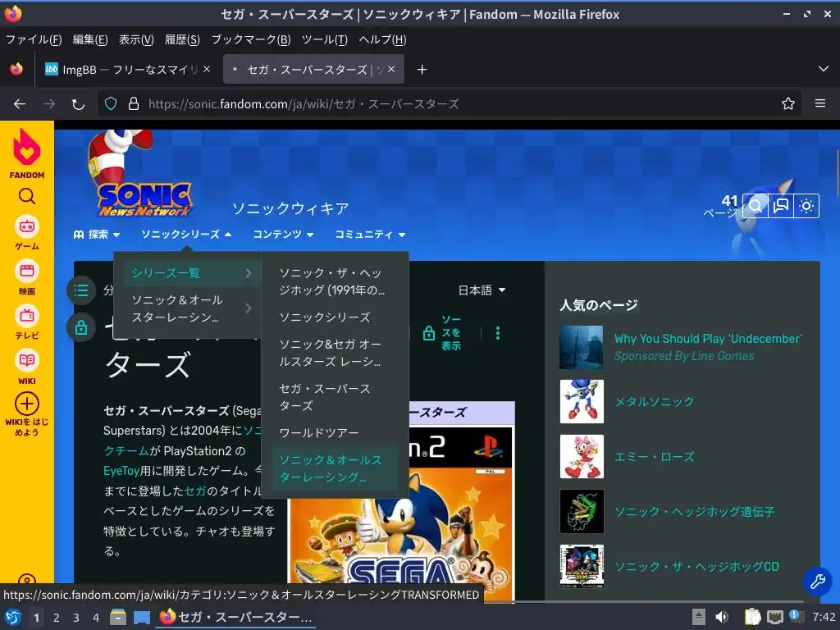
Task: Click the blue wrench tool button
Action: click(817, 581)
